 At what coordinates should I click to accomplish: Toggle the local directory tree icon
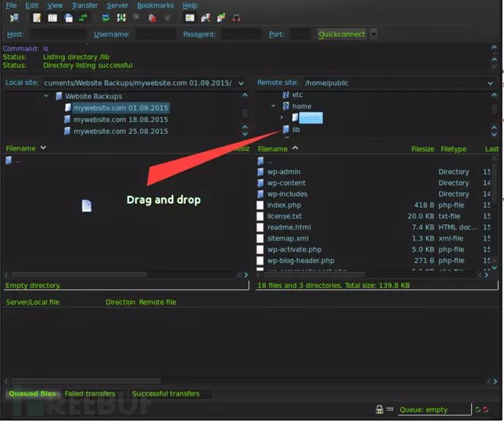coord(53,18)
